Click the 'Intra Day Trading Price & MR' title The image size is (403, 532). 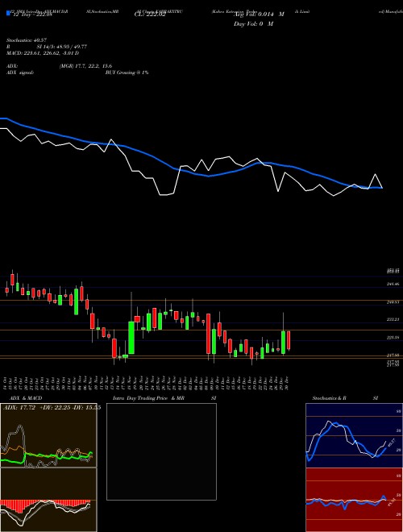(148, 398)
